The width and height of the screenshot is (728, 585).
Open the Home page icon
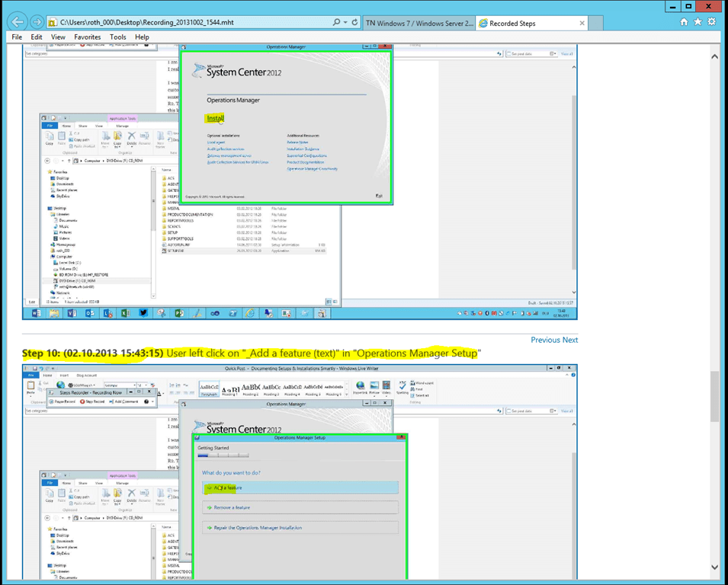684,22
